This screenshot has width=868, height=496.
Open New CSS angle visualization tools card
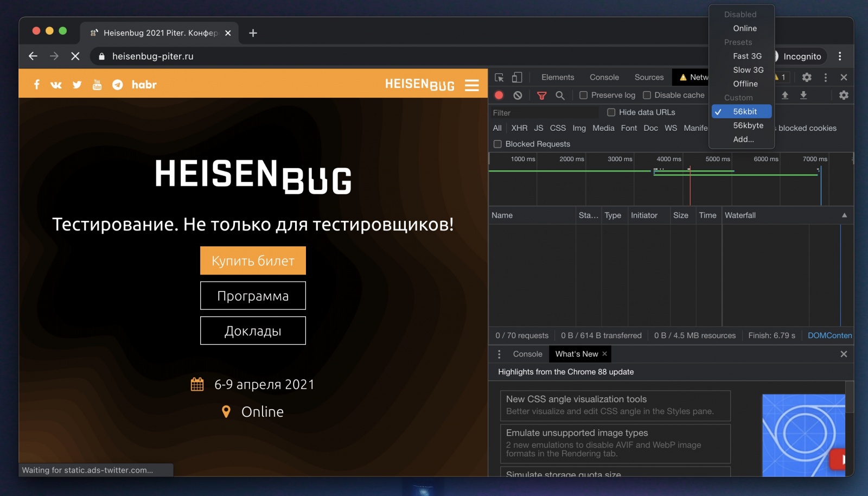615,405
